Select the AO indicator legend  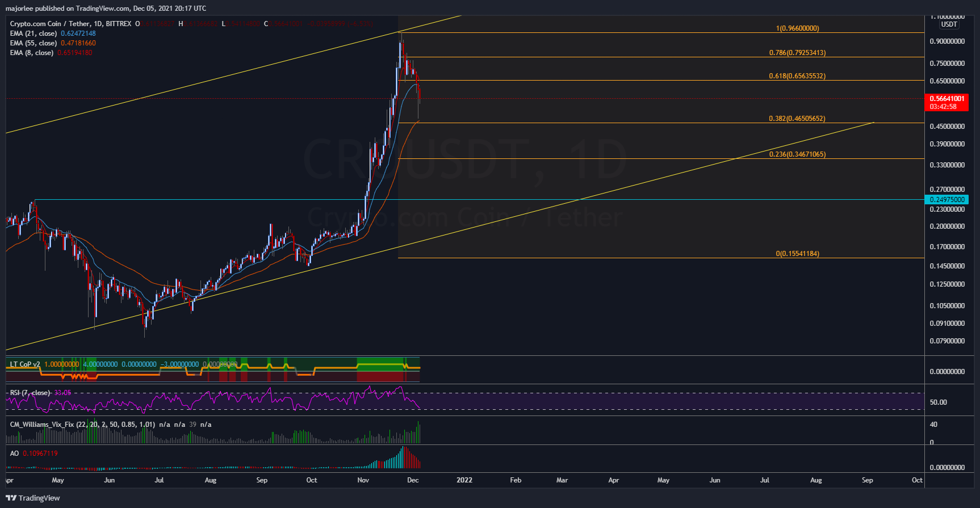(14, 454)
